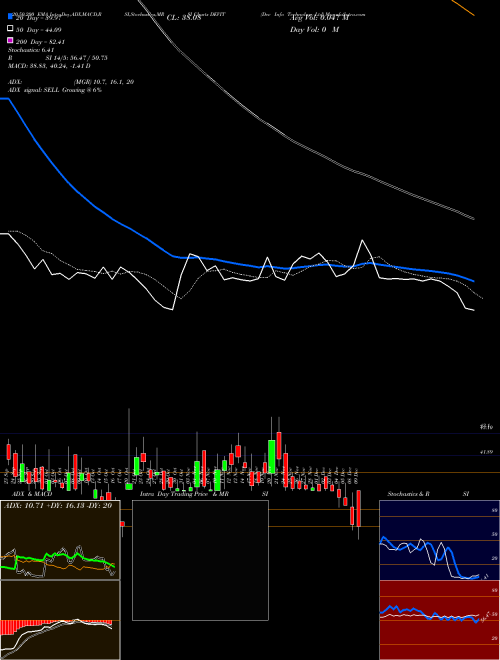Click the 'Day Vol: 0 M' label
The width and height of the screenshot is (500, 660).
tap(314, 29)
